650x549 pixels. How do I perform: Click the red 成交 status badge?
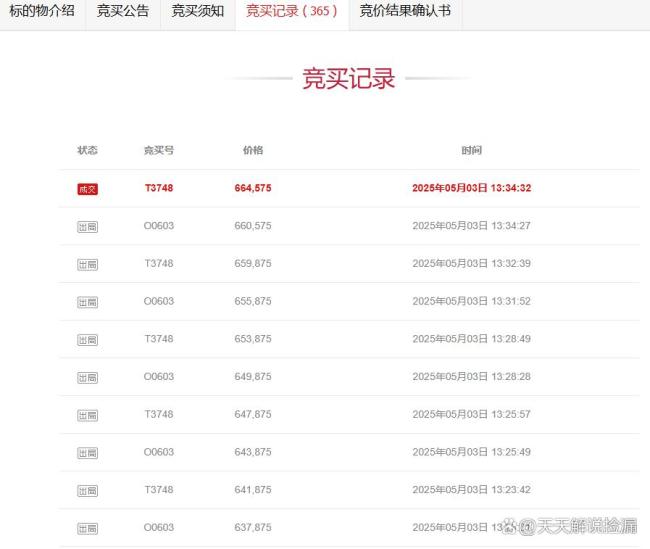[x=87, y=189]
